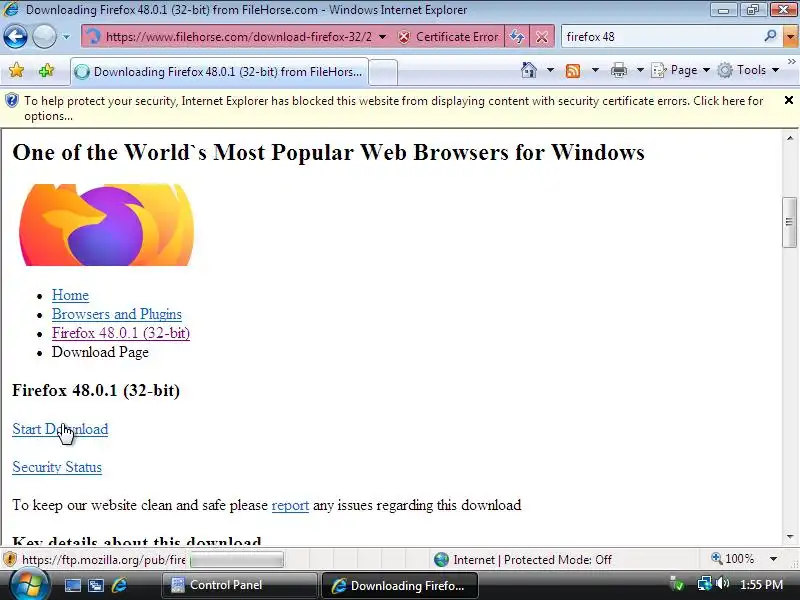Open the Tools menu
Viewport: 800px width, 600px height.
(x=748, y=70)
